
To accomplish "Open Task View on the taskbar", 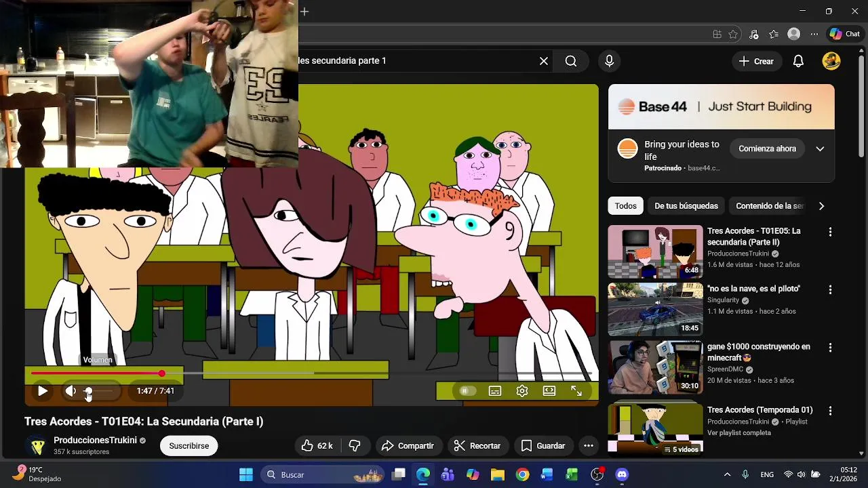I will (x=399, y=474).
